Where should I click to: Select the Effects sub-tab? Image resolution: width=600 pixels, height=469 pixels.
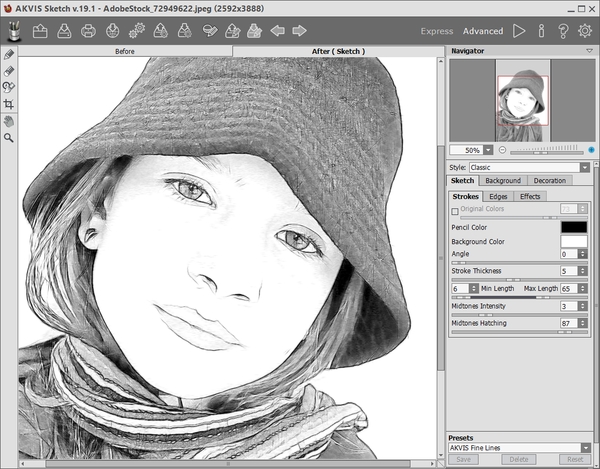coord(530,197)
